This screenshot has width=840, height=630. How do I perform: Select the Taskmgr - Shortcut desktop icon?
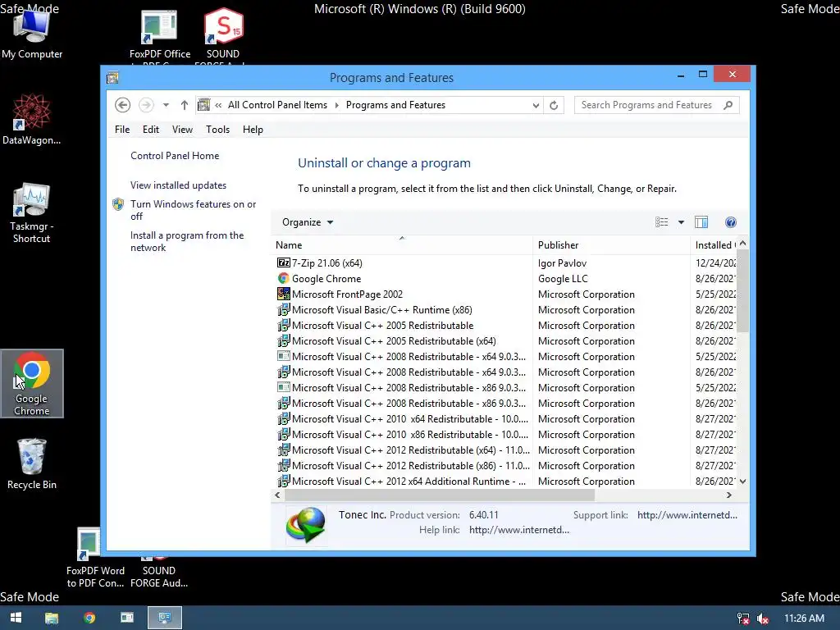point(32,213)
